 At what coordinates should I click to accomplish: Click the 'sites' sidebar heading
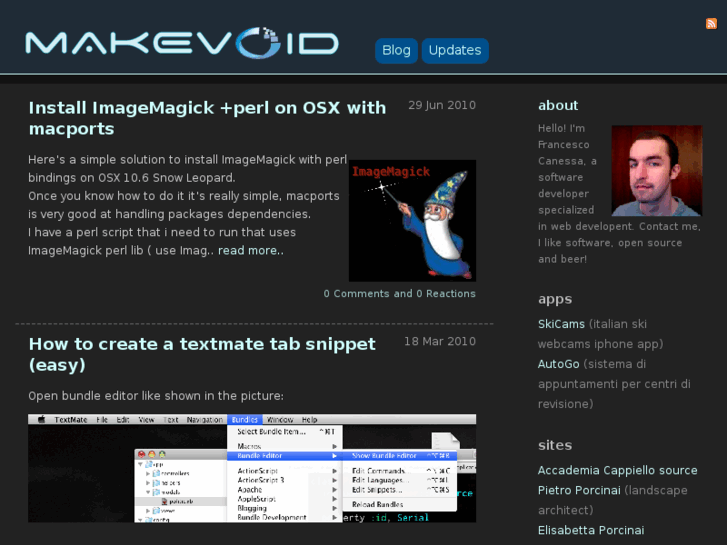[555, 445]
